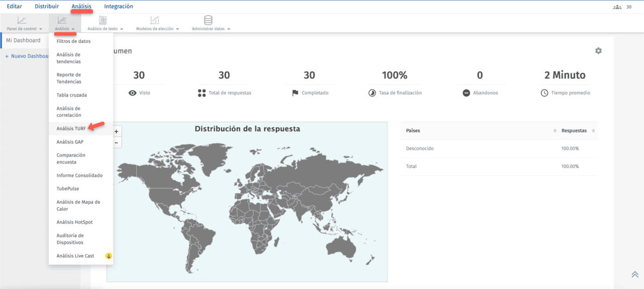Open the dashboard settings gear icon
Viewport: 644px width, 289px height.
(x=598, y=50)
